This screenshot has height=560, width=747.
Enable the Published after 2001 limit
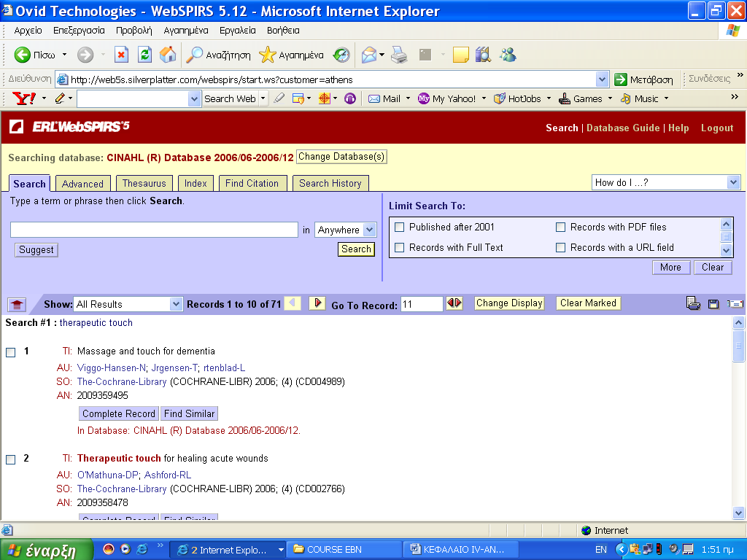[399, 227]
